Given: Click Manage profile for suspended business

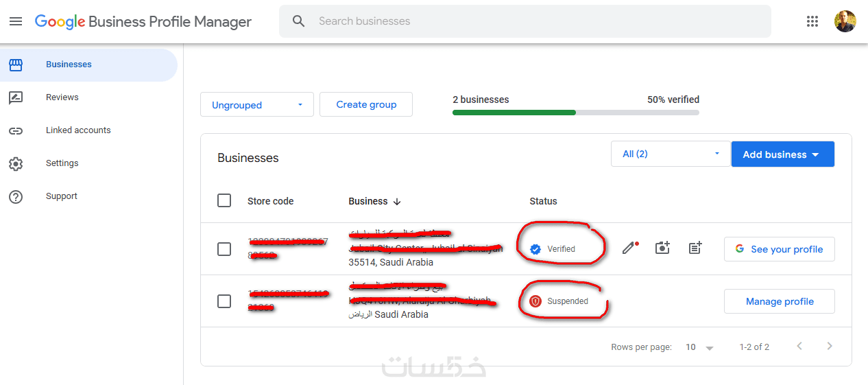Looking at the screenshot, I should click(x=779, y=301).
